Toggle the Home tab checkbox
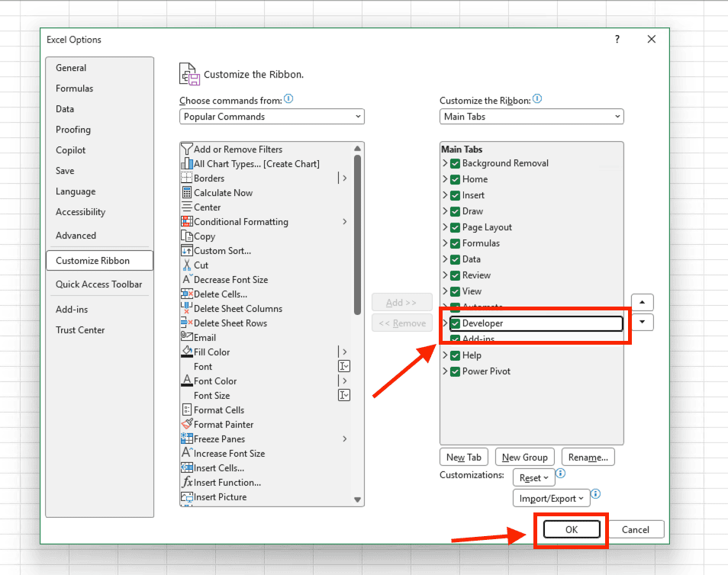This screenshot has width=728, height=575. (x=456, y=180)
